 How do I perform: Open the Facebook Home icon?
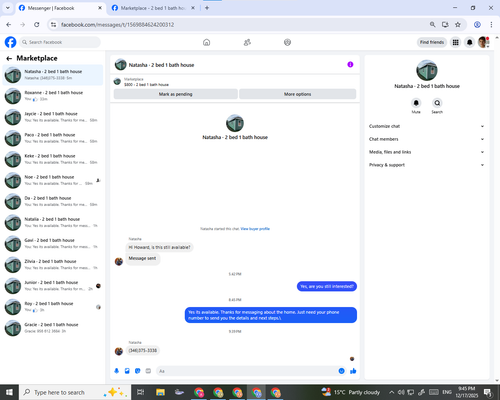(x=207, y=42)
